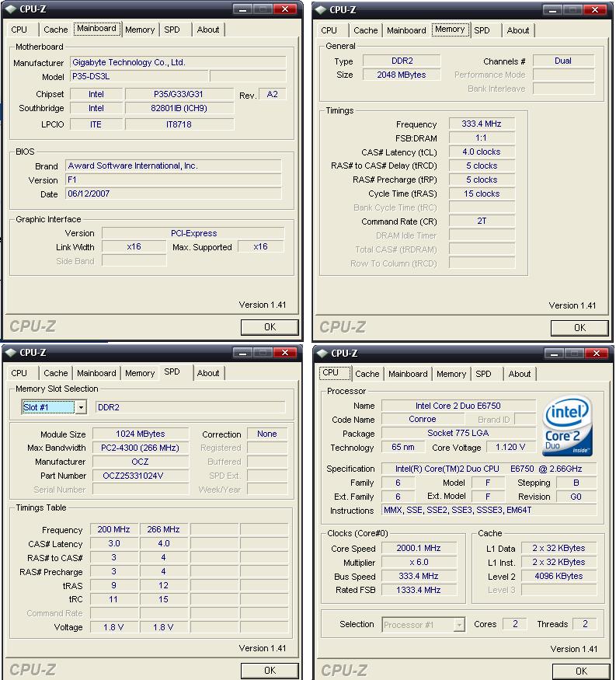
Task: Expand the Processor #1 selection dropdown
Action: tap(458, 625)
